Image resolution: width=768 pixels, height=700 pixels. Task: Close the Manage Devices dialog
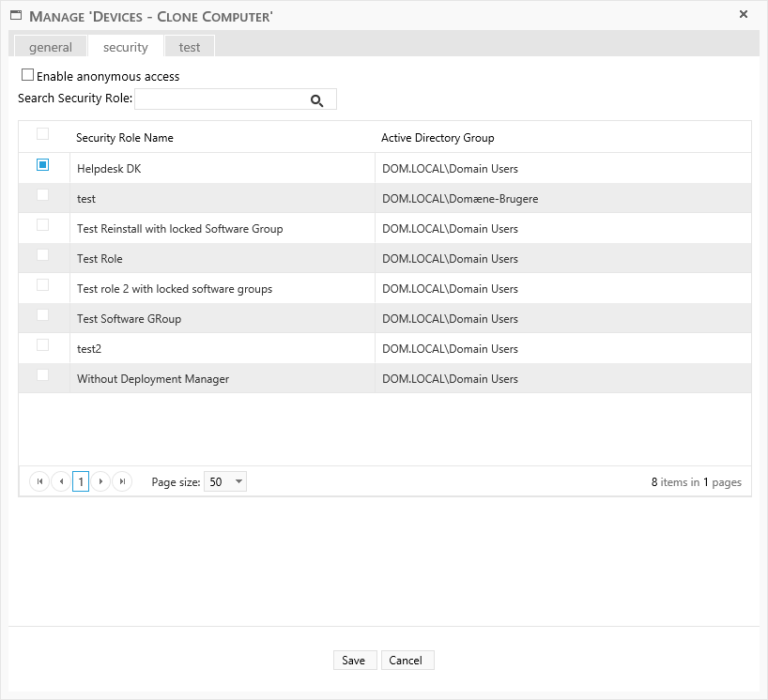[x=744, y=15]
